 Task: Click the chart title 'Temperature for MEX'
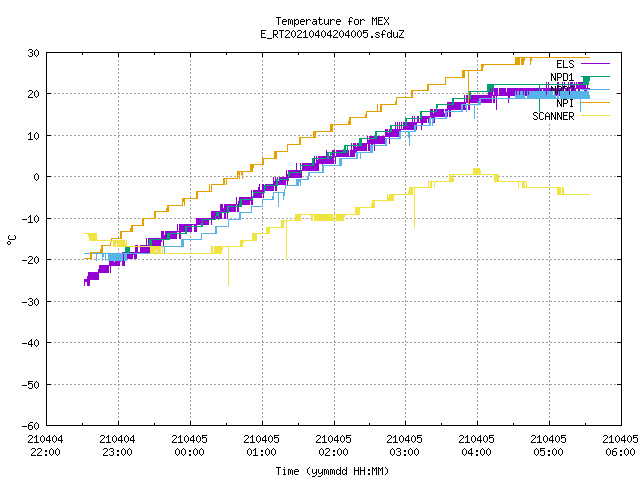click(x=332, y=21)
